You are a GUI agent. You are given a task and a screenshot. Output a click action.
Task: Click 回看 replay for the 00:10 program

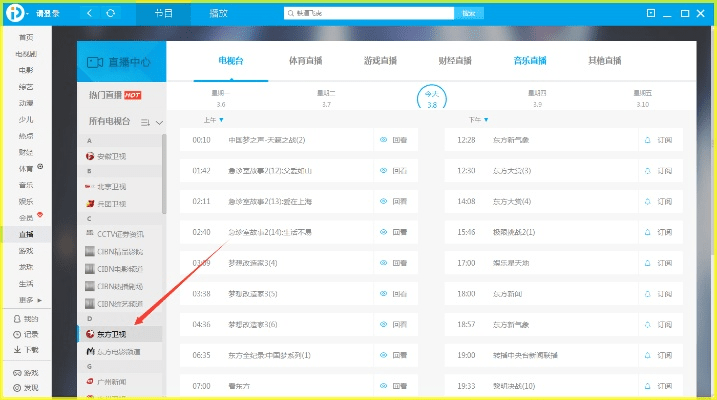click(x=393, y=140)
